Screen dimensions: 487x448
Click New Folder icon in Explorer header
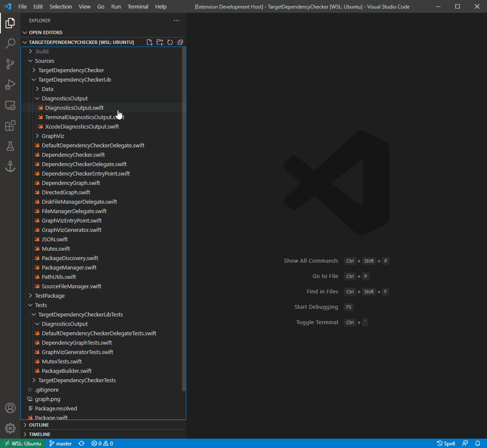pyautogui.click(x=160, y=42)
